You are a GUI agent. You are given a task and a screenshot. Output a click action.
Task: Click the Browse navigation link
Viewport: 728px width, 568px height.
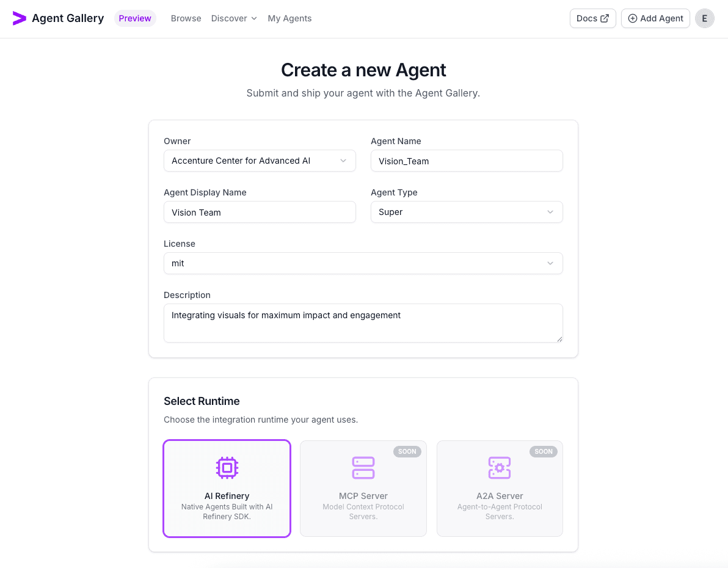pos(186,18)
